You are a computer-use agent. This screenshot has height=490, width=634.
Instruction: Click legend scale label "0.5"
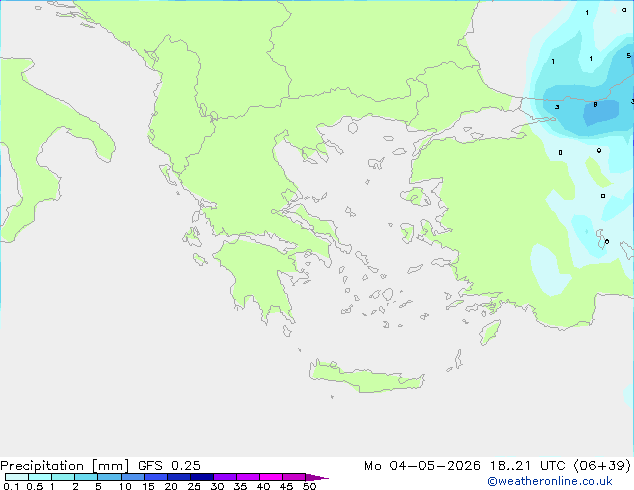35,486
